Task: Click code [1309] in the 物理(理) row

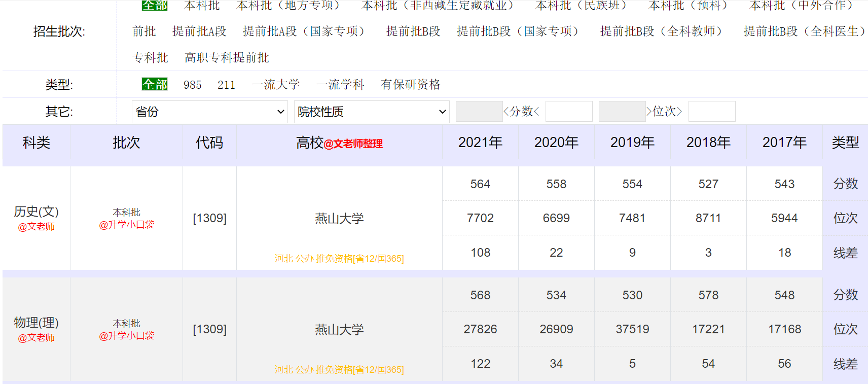Action: click(209, 329)
